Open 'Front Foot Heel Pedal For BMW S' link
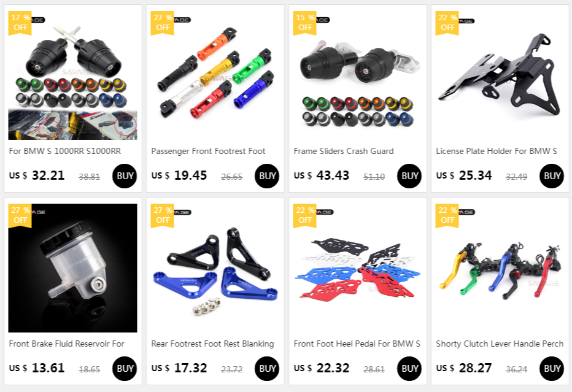The width and height of the screenshot is (572, 392). tap(357, 344)
